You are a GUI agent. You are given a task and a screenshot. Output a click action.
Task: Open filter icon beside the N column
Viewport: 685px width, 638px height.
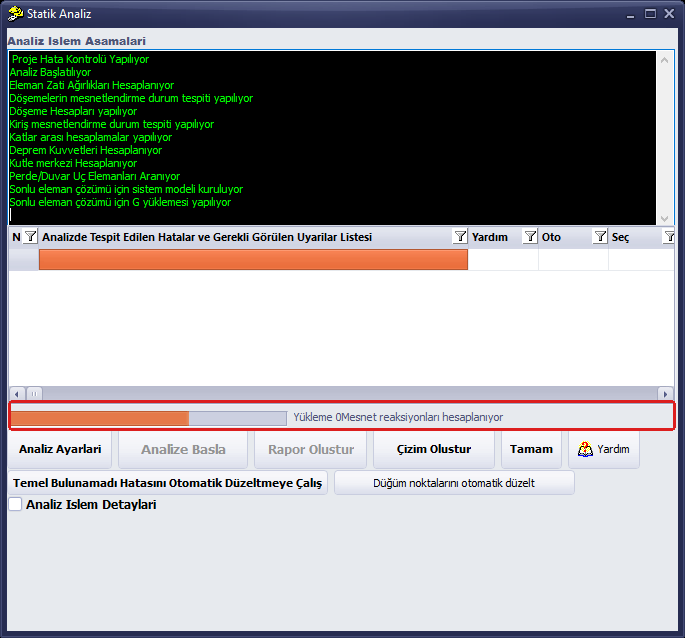click(30, 237)
